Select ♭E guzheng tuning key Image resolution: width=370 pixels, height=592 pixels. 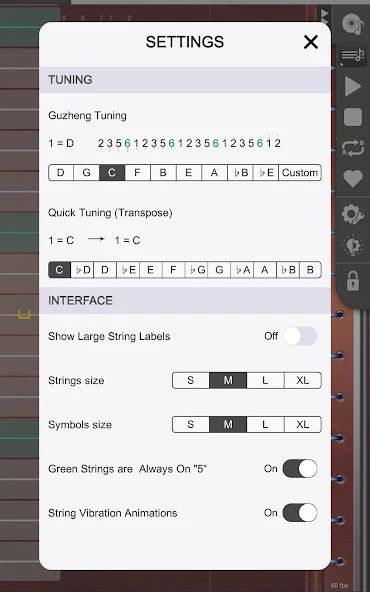pyautogui.click(x=266, y=173)
